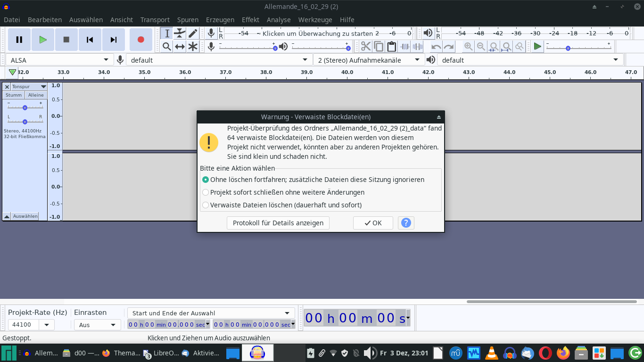The height and width of the screenshot is (362, 644).
Task: Click the Copy icon in edit toolbar
Action: (x=379, y=46)
